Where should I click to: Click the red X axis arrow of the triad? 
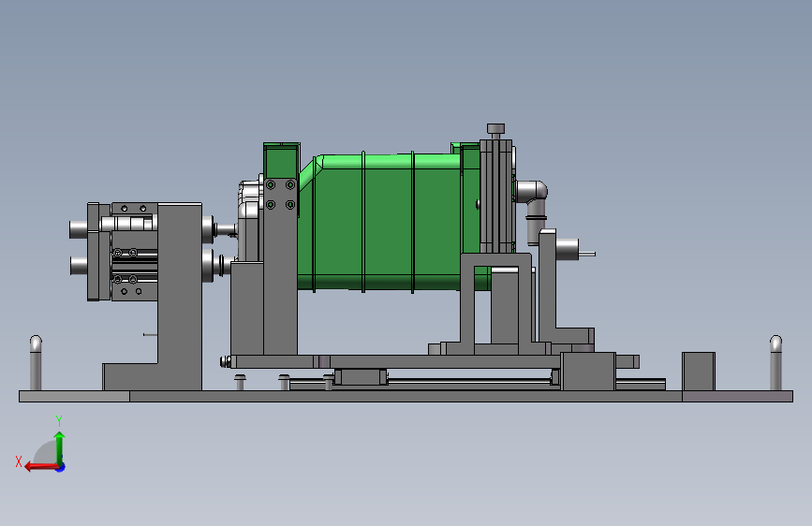[x=40, y=467]
